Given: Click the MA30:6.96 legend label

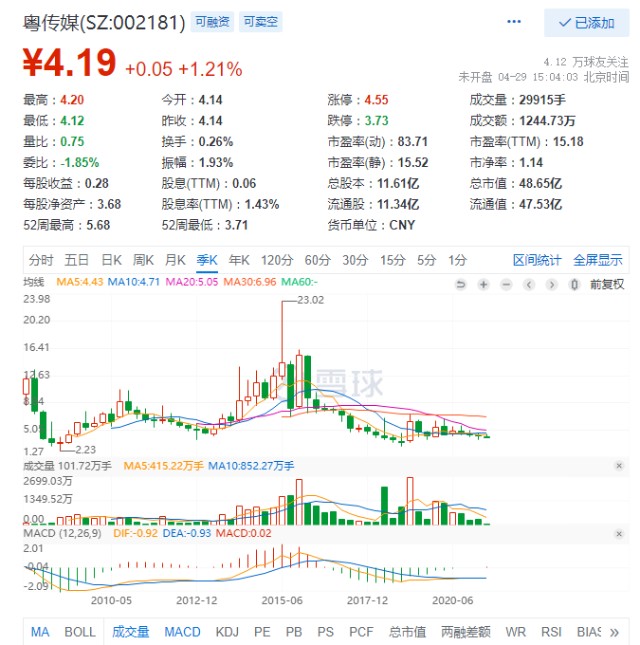Looking at the screenshot, I should pos(250,282).
